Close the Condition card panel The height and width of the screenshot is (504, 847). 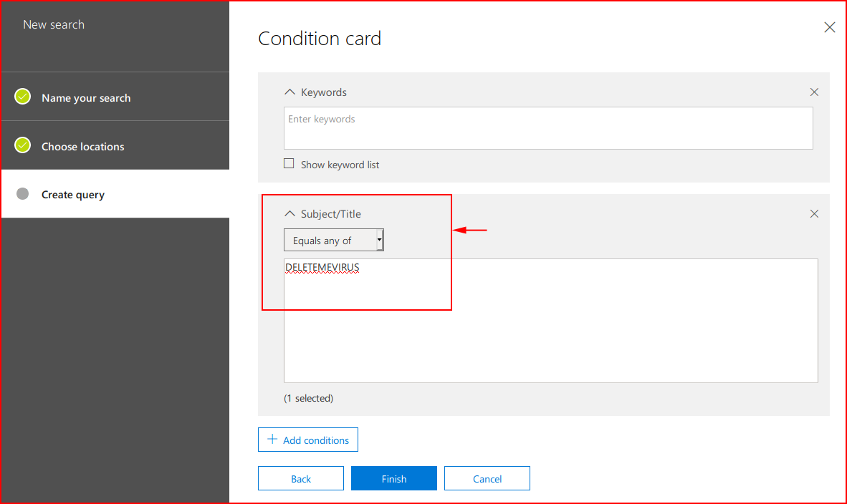click(x=830, y=27)
